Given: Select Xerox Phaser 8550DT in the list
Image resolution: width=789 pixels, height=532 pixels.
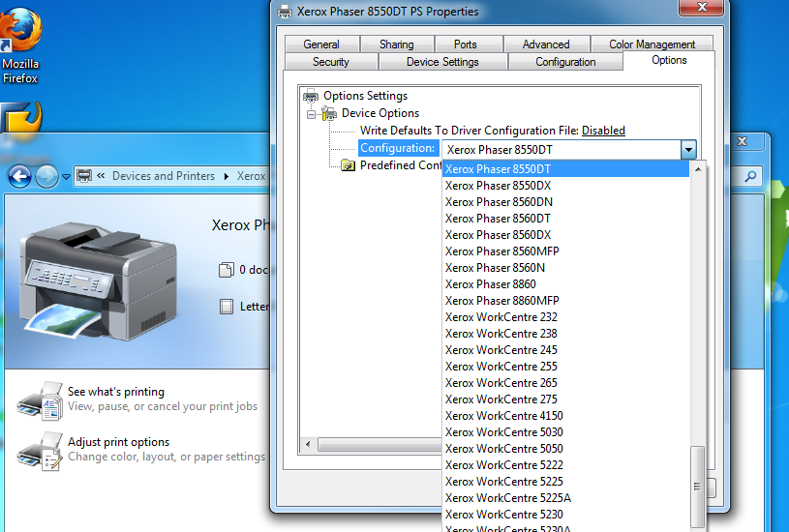Looking at the screenshot, I should coord(565,169).
